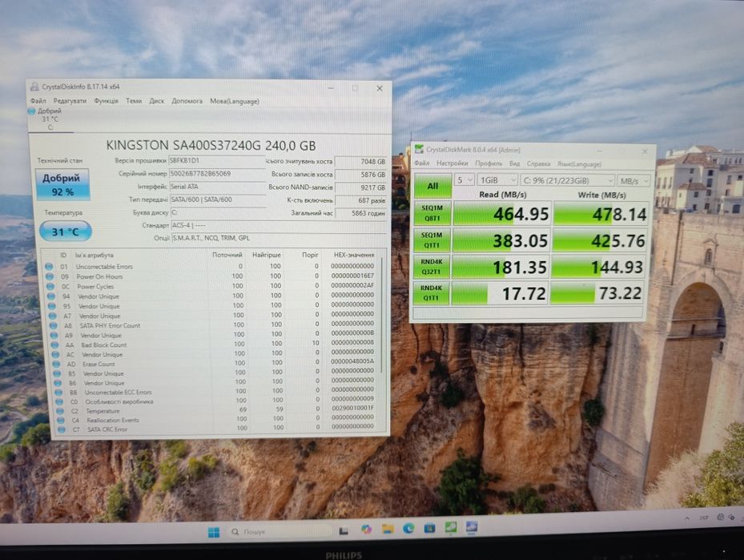This screenshot has height=560, width=744.
Task: Run the RND4K Q1T1 test
Action: point(431,292)
